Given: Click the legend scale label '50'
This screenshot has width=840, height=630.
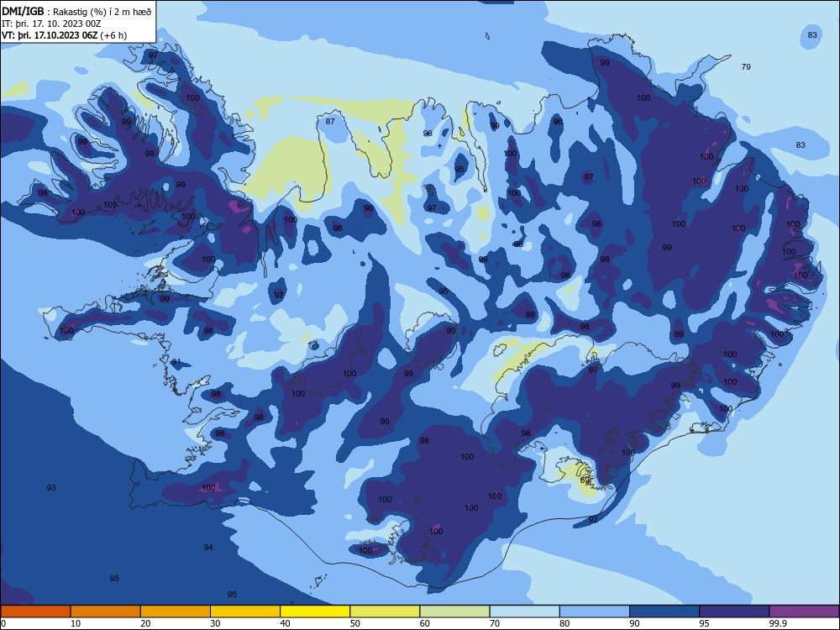Looking at the screenshot, I should click(x=355, y=623).
